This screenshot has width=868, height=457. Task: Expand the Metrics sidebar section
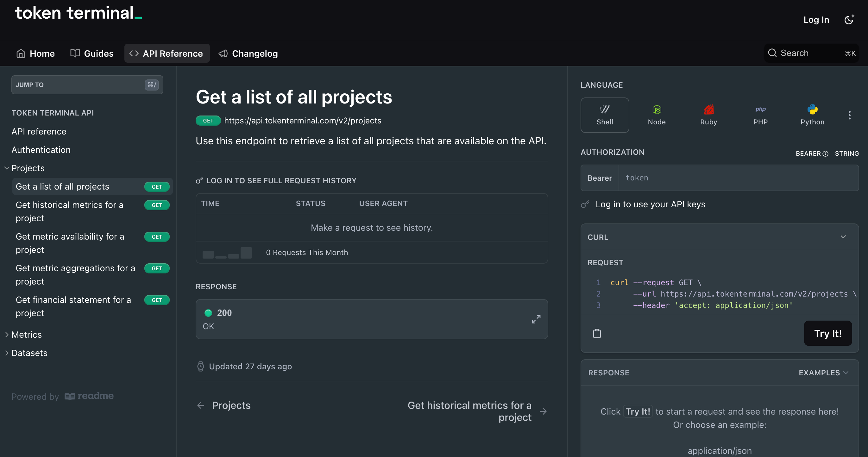7,335
